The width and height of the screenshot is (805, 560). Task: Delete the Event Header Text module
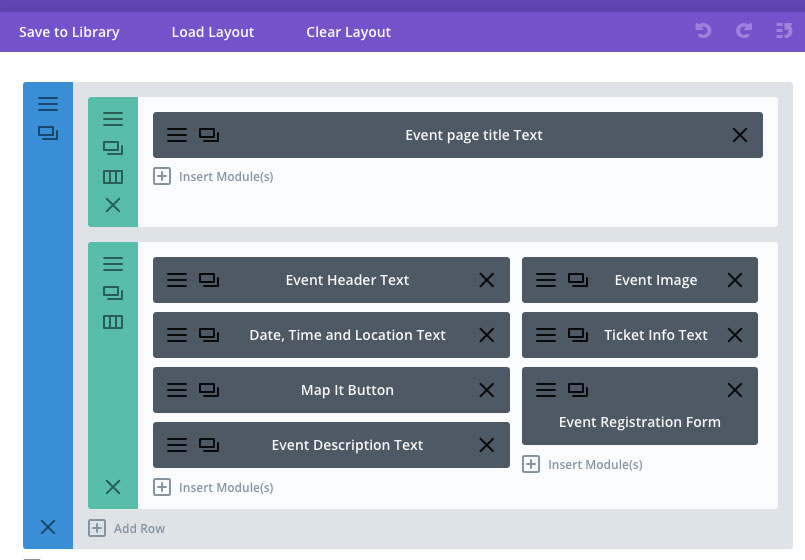(487, 280)
